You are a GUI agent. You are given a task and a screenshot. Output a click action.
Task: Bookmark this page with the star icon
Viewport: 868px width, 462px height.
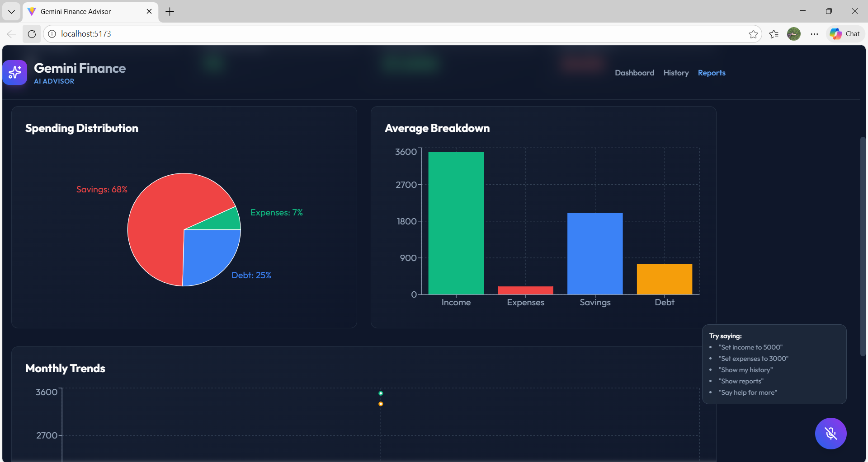(753, 34)
